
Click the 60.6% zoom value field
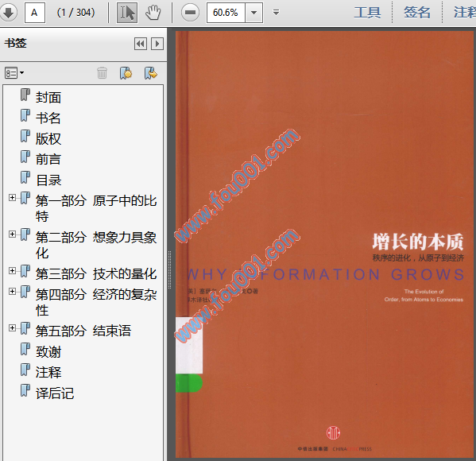226,13
